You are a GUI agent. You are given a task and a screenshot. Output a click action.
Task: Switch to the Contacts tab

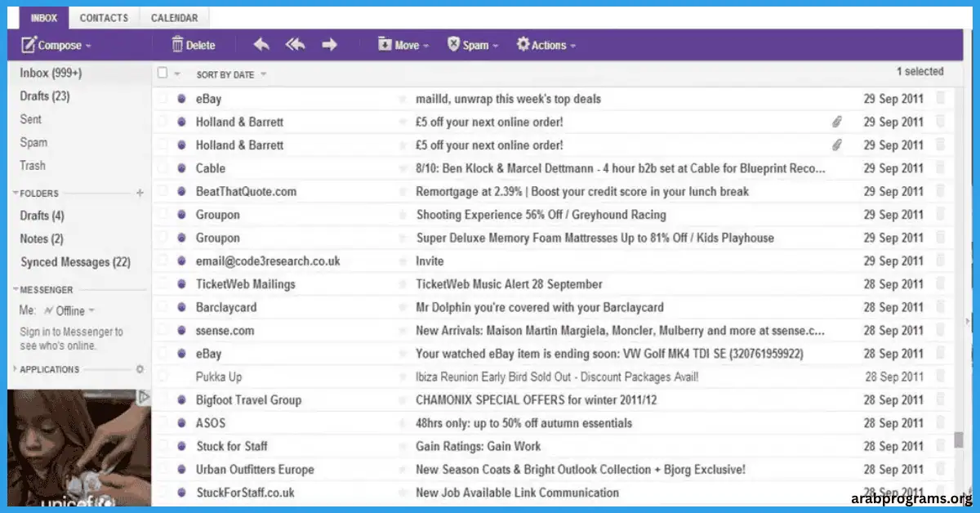(x=104, y=17)
